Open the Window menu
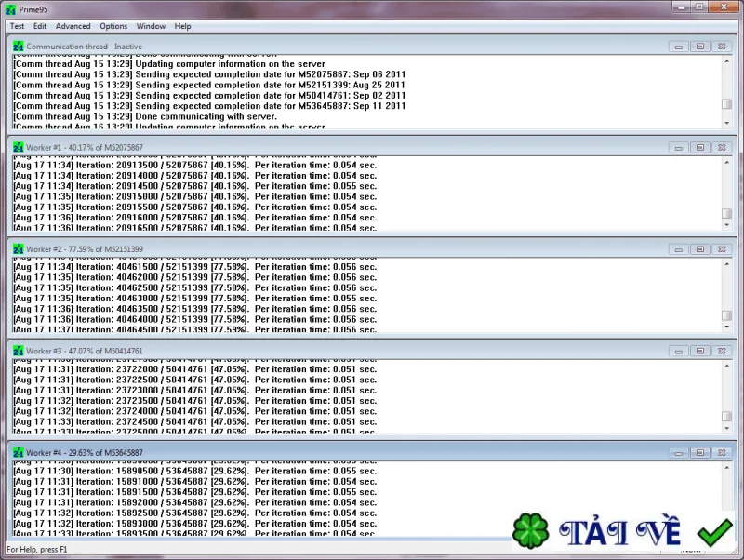744x560 pixels. pyautogui.click(x=151, y=26)
